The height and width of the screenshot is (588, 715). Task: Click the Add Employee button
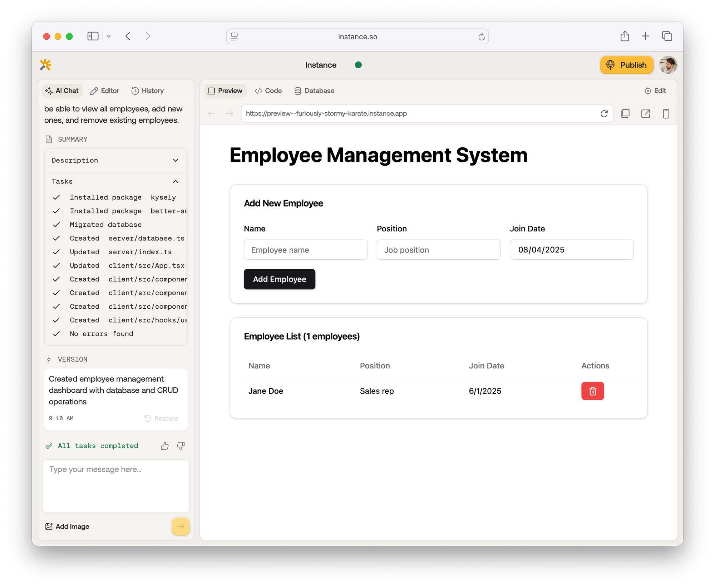(x=279, y=279)
